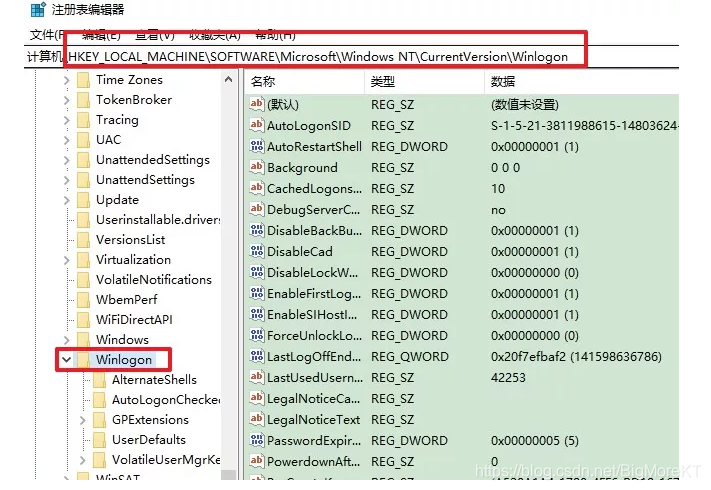The width and height of the screenshot is (711, 490).
Task: Click the GPExtensions folder icon
Action: pos(99,420)
